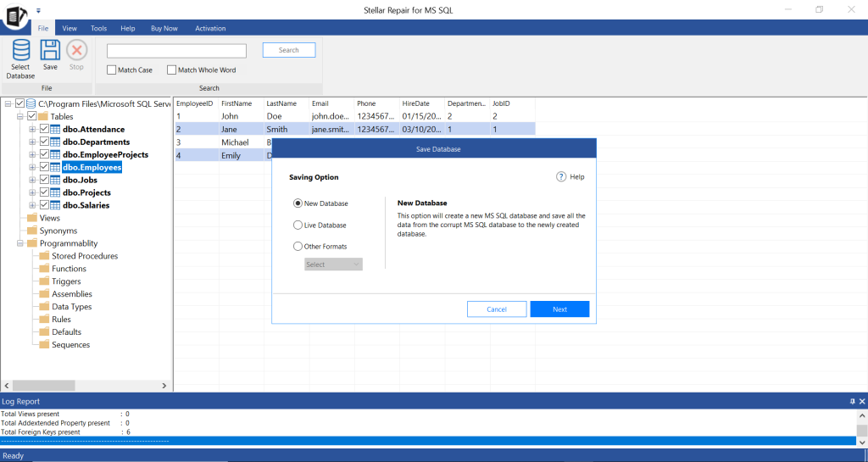868x462 pixels.
Task: Click the Stop icon in the ribbon
Action: point(76,51)
